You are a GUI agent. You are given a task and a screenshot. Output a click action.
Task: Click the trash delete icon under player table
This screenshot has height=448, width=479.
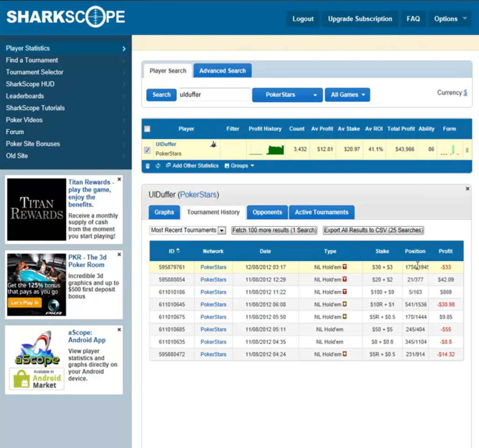point(147,166)
